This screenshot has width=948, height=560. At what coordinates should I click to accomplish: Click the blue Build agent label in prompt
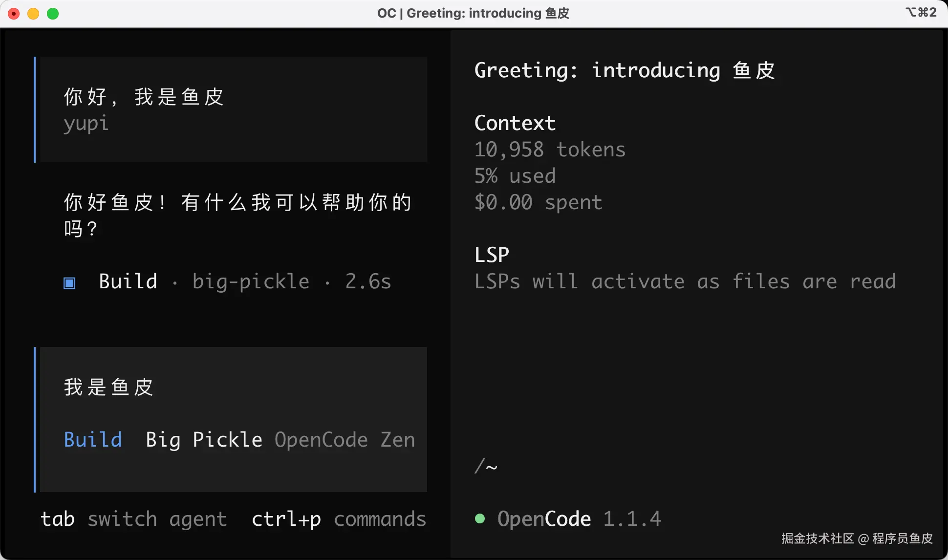click(93, 440)
